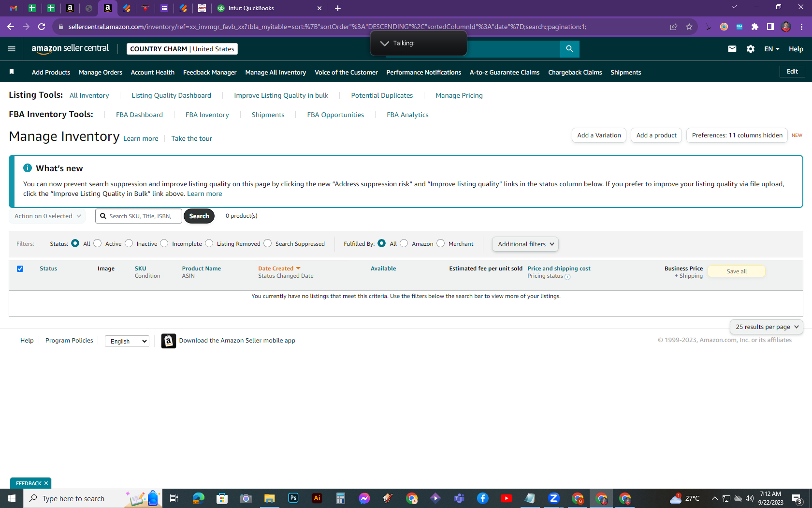Image resolution: width=812 pixels, height=508 pixels.
Task: Open the Windows Start menu
Action: pos(12,498)
